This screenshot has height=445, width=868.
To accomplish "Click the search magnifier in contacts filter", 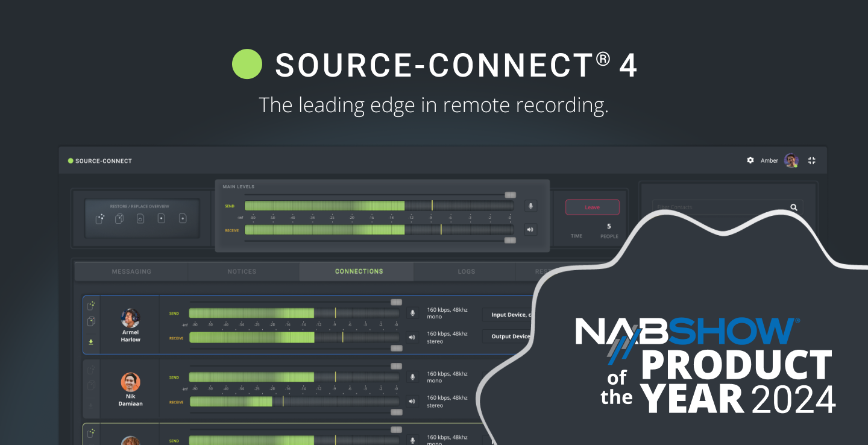I will [x=794, y=207].
